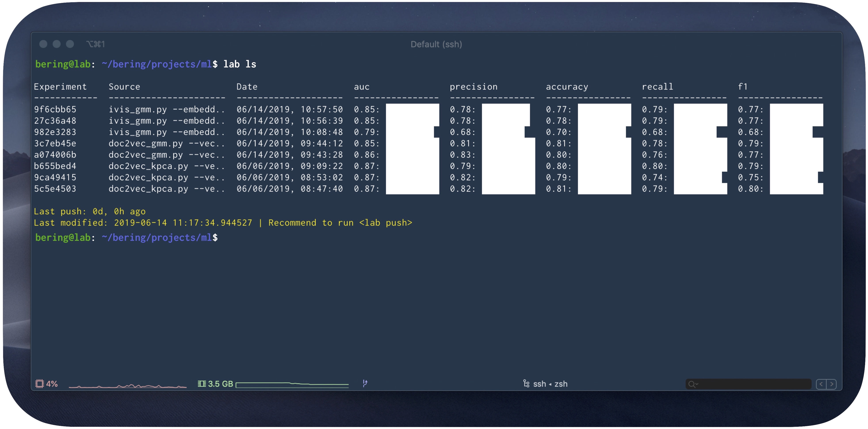Click the auc value 0.86 for a074006b
Viewport: 868px width, 429px height.
tap(367, 155)
